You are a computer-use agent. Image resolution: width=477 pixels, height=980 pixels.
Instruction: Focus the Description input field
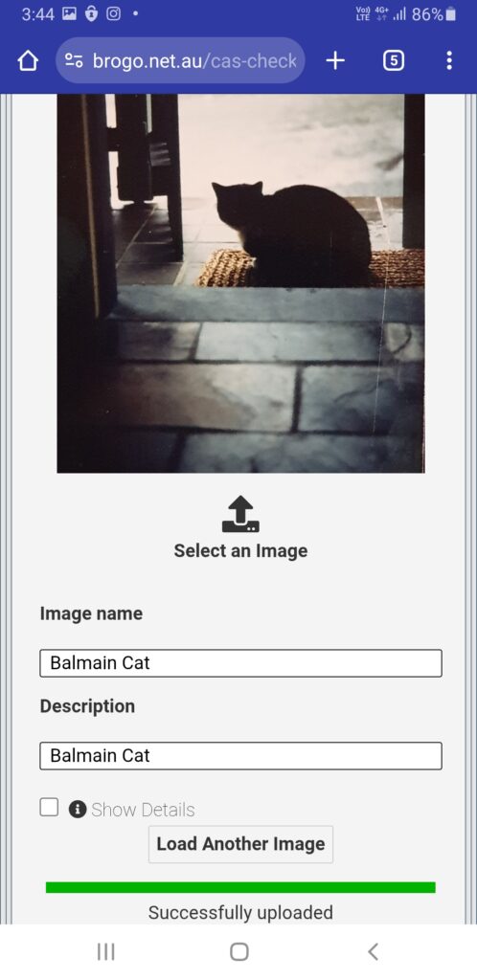click(240, 756)
